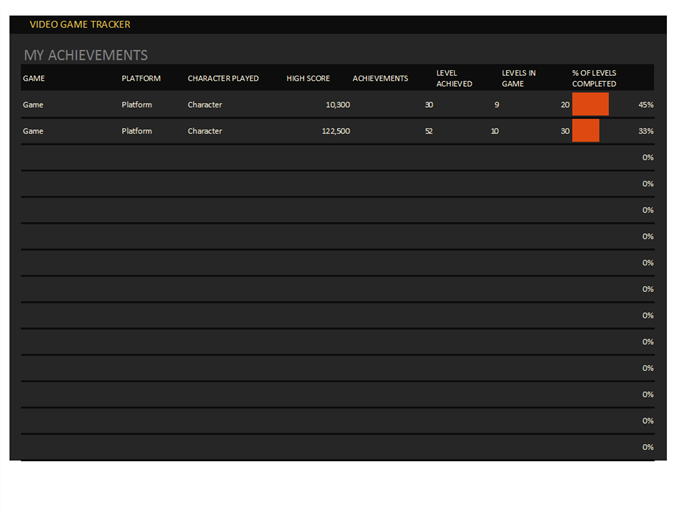Select level achieved value 10
Viewport: 675px width, 520px height.
coord(495,131)
